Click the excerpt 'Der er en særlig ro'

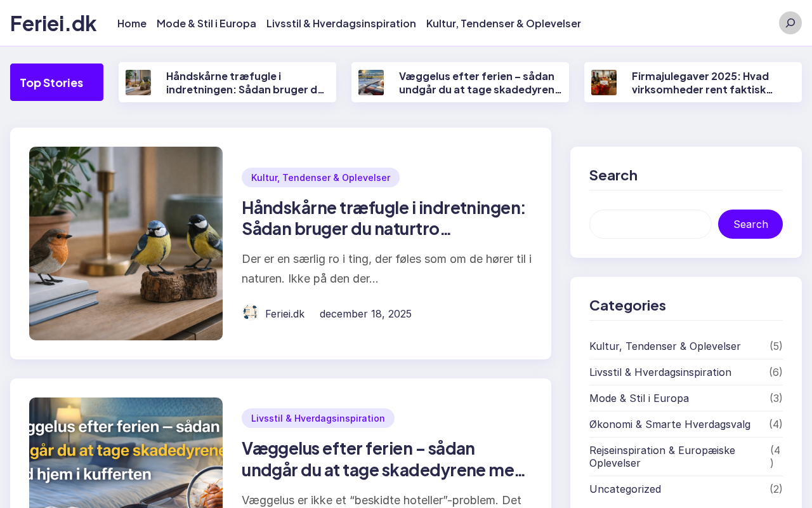(x=387, y=269)
